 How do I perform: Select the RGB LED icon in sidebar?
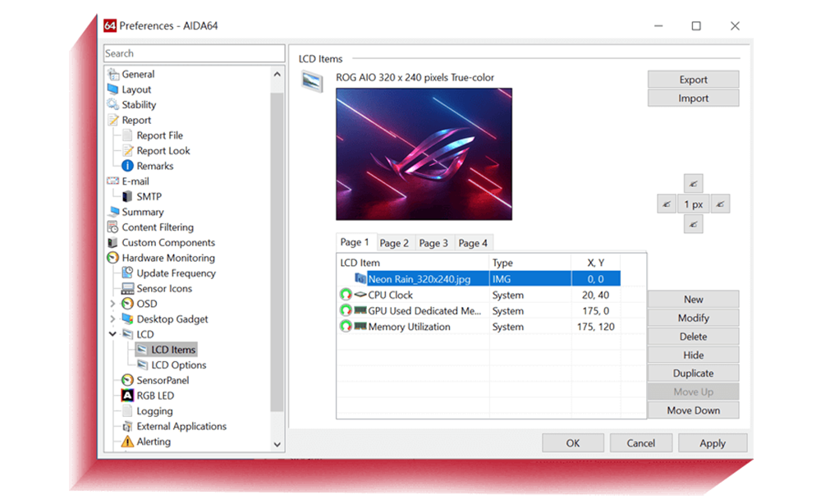click(x=127, y=396)
